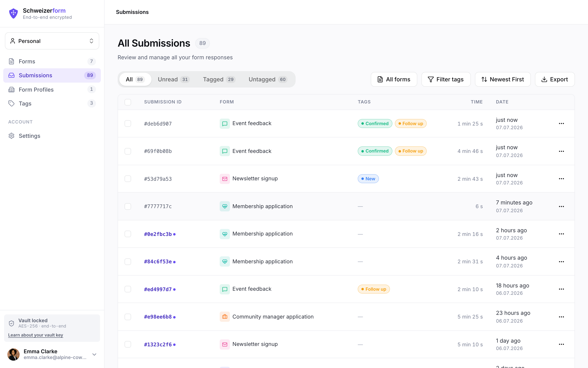Click the Newsletter signup envelope icon for #53d79a53
This screenshot has width=588, height=368.
point(225,179)
